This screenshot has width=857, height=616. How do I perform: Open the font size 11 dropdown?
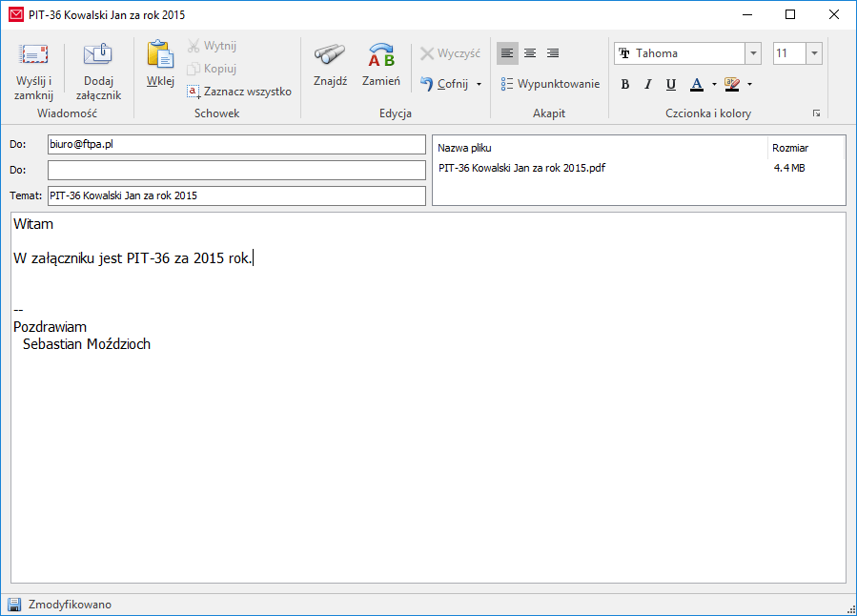(x=813, y=53)
